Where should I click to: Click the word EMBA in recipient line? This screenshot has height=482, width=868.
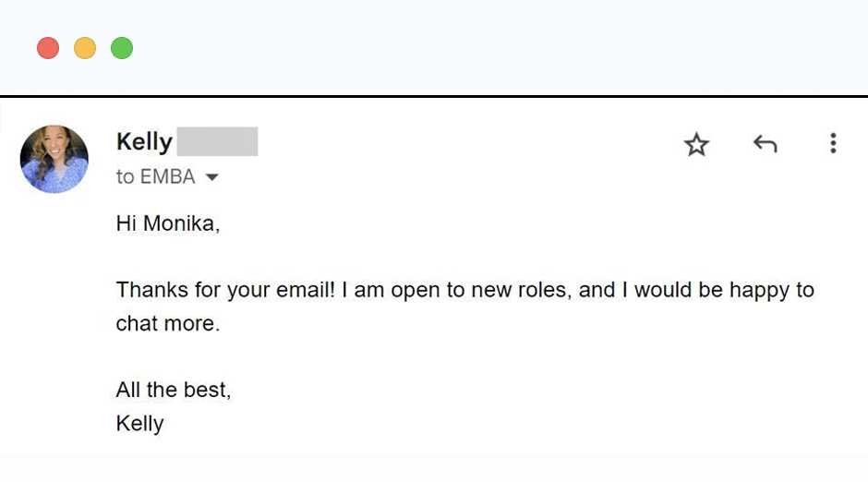coord(167,177)
